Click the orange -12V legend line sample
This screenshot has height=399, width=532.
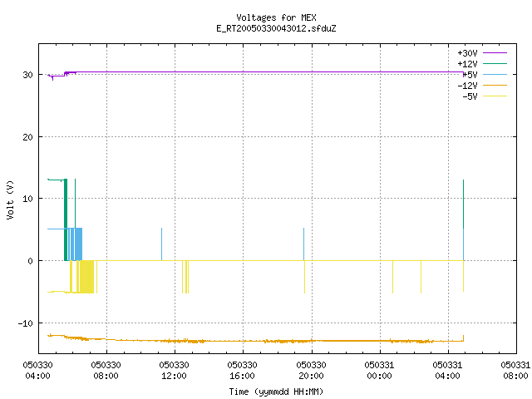tap(495, 85)
